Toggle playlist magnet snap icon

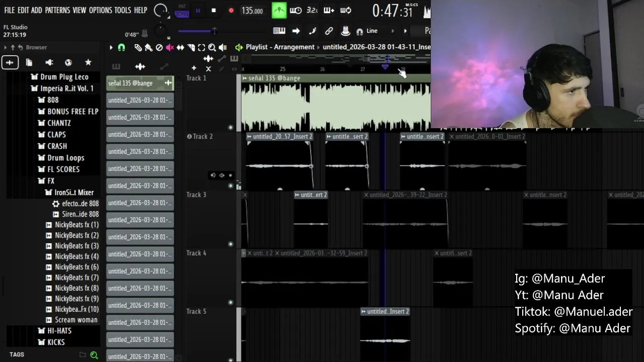tap(121, 47)
